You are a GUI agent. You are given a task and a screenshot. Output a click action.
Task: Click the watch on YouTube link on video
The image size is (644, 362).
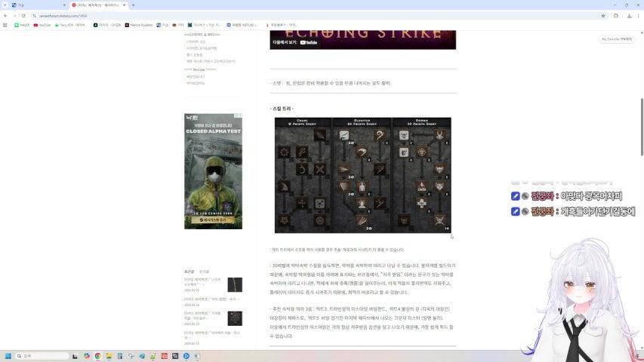[x=295, y=42]
